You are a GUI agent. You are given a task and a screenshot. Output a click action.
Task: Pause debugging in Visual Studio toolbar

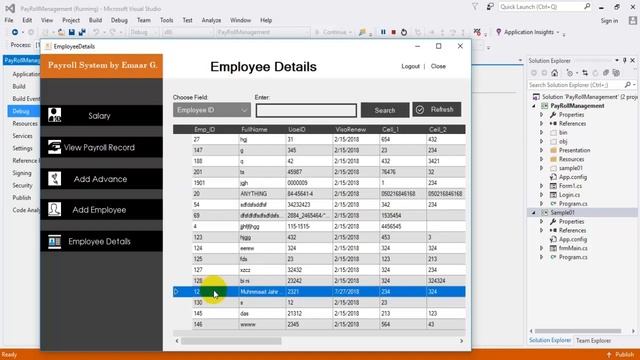click(x=383, y=32)
